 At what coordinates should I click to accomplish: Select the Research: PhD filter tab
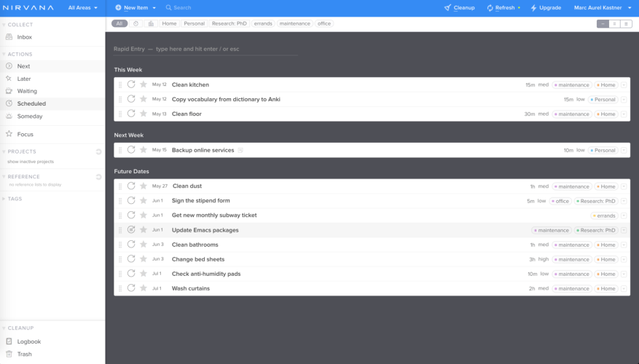pos(229,24)
